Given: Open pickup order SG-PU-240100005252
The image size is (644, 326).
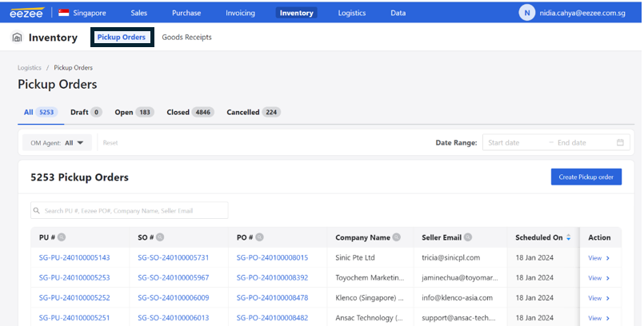Looking at the screenshot, I should coord(74,298).
